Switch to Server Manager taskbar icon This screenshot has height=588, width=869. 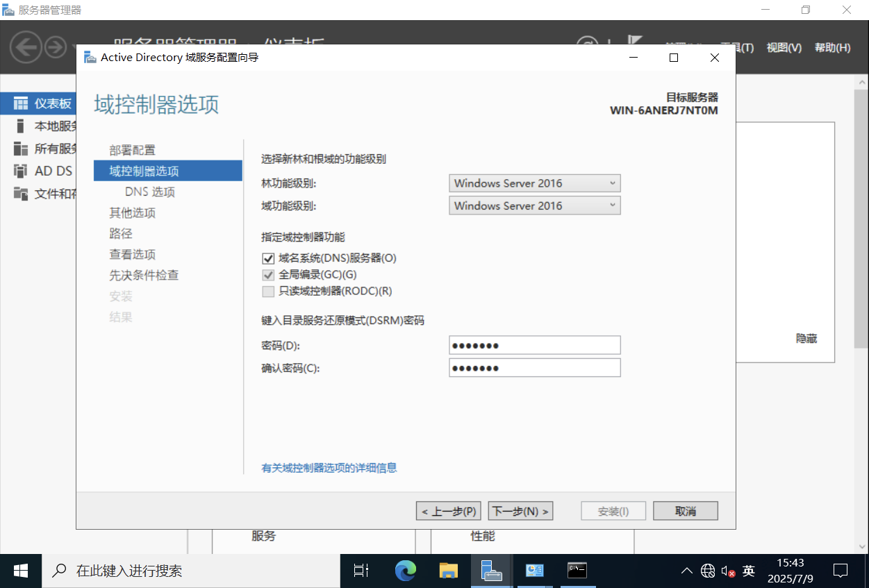492,571
